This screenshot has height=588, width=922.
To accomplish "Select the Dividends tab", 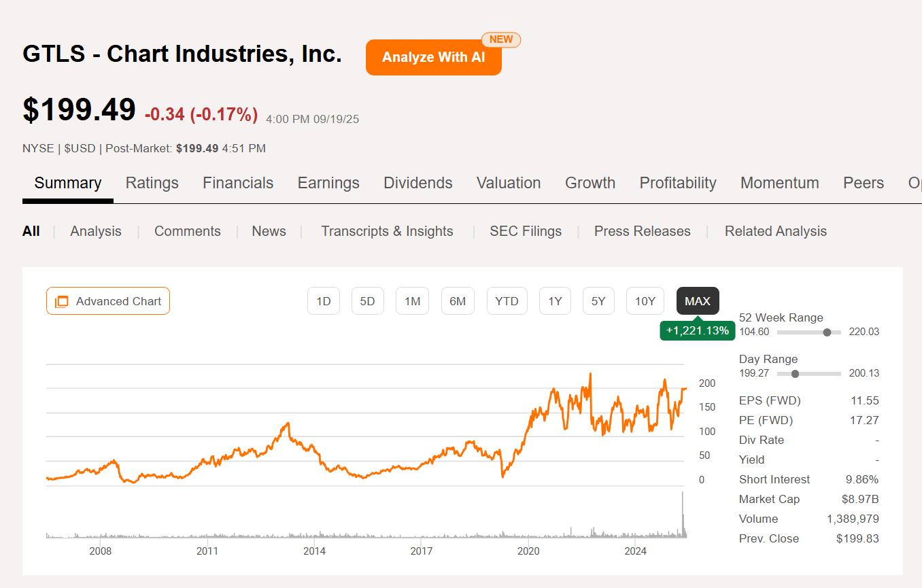I will click(417, 183).
